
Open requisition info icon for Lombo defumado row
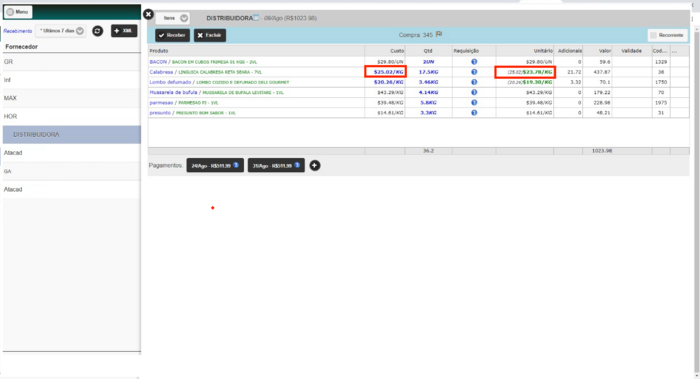tap(474, 82)
